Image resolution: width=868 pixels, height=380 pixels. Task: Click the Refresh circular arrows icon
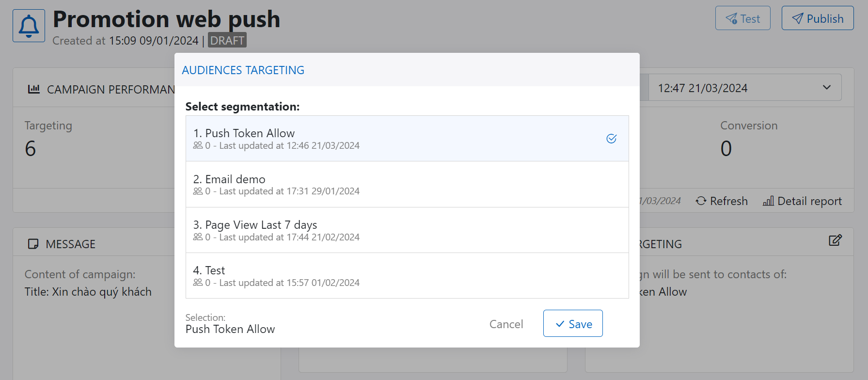(701, 201)
